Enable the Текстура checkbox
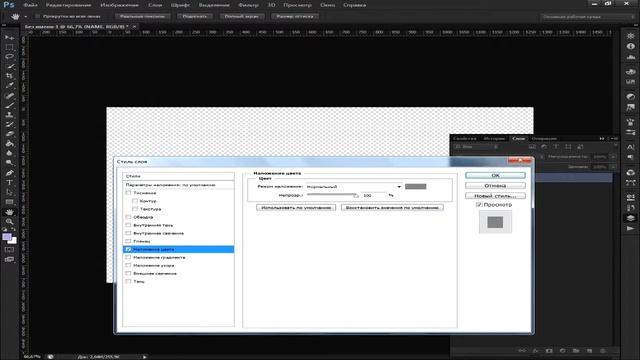Image resolution: width=640 pixels, height=360 pixels. tap(135, 209)
